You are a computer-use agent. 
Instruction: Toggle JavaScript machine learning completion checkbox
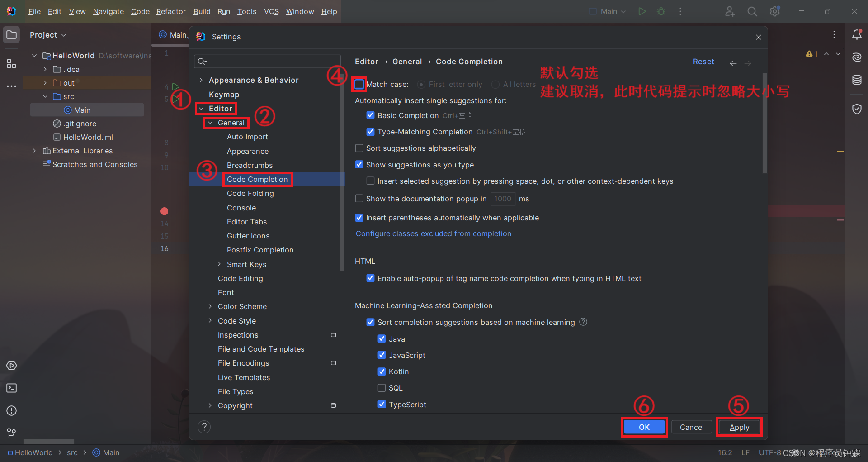pos(382,355)
